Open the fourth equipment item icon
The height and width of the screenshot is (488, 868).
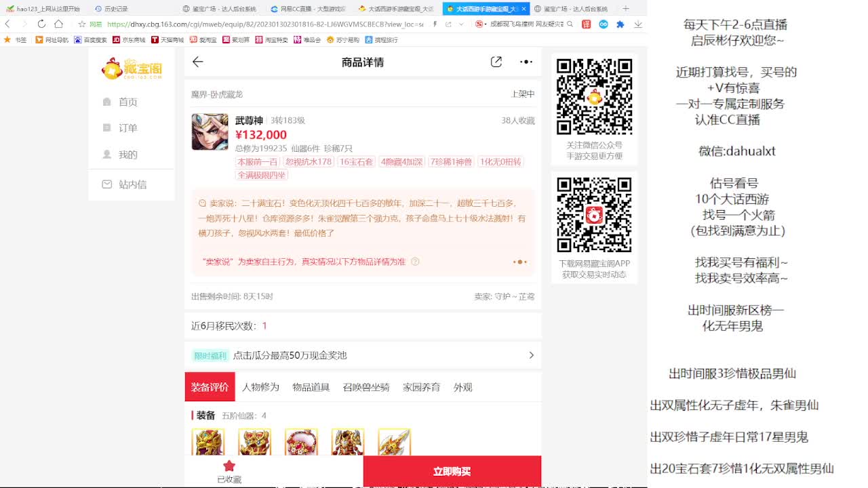pos(348,442)
